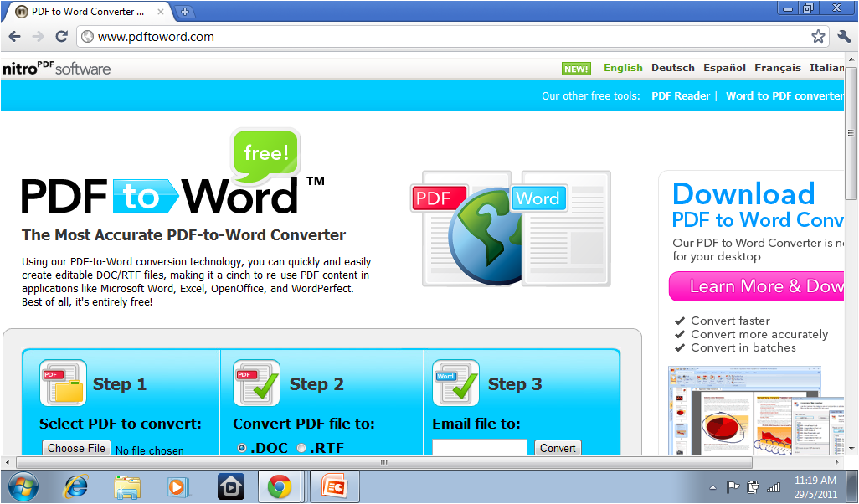The width and height of the screenshot is (859, 504).
Task: Click the PDF and Word globe illustration
Action: click(x=511, y=229)
